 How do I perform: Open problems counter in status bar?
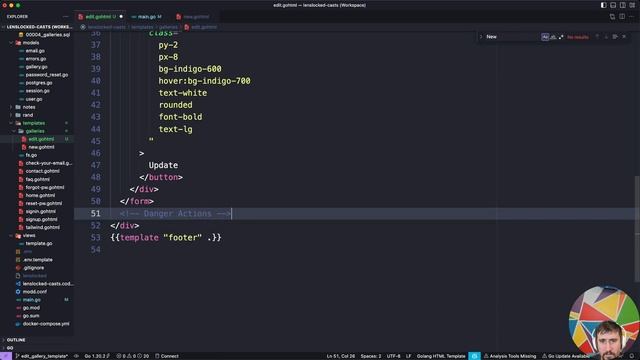click(x=133, y=356)
